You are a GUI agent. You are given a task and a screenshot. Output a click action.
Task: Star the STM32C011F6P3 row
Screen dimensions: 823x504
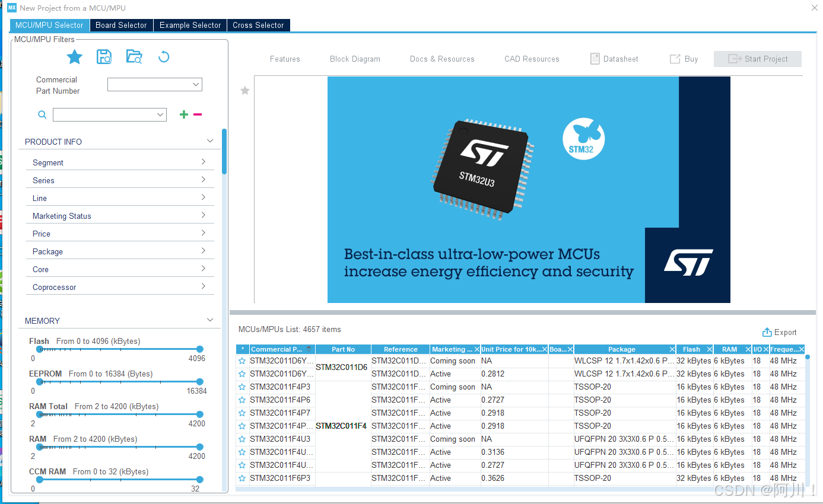coord(242,478)
